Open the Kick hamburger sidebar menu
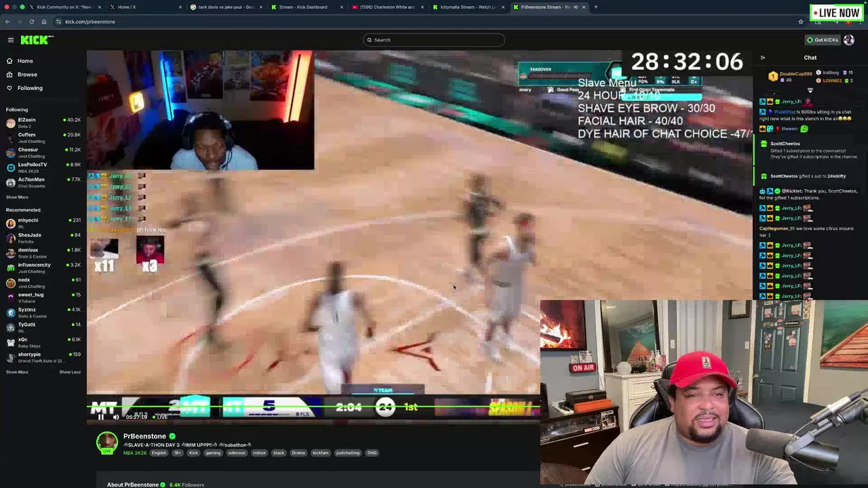Screen dimensions: 868x488 [x=11, y=40]
